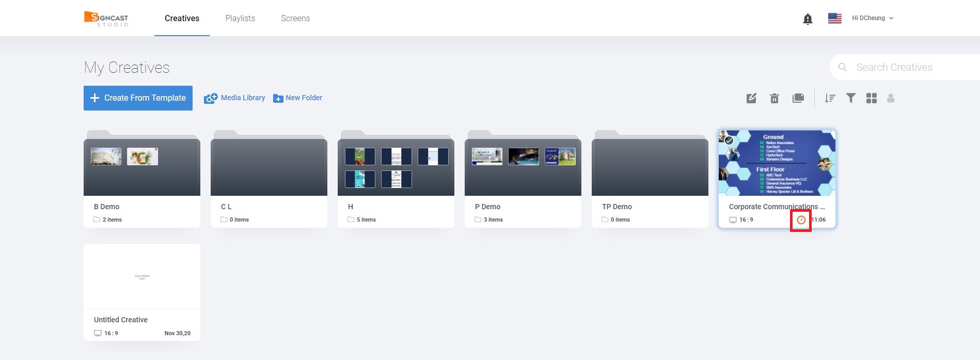Click the duplicate creative icon
Screen dimensions: 980x360
[x=798, y=98]
